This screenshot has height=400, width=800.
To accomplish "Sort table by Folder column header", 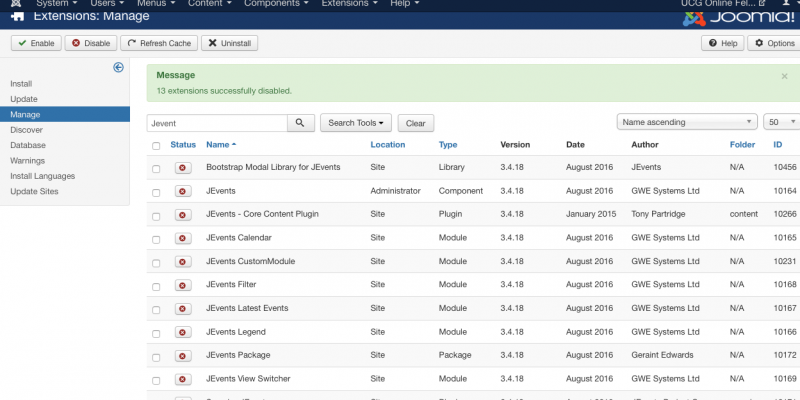I will coord(742,145).
